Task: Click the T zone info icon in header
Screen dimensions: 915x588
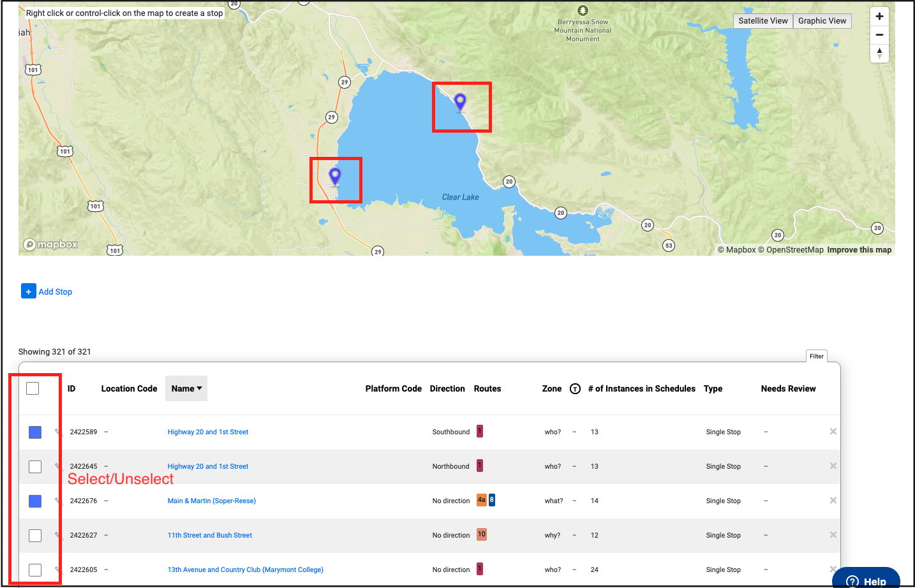Action: (x=575, y=389)
